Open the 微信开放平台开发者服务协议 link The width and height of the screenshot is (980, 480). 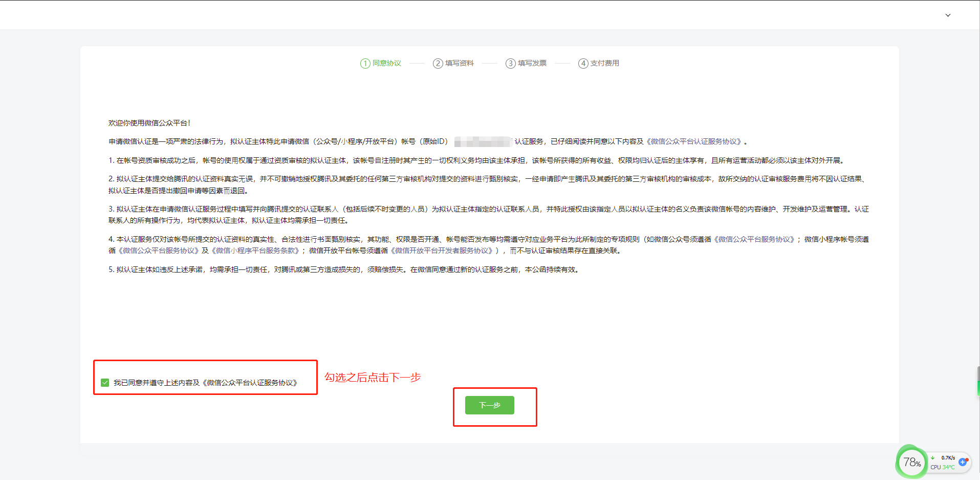[444, 251]
